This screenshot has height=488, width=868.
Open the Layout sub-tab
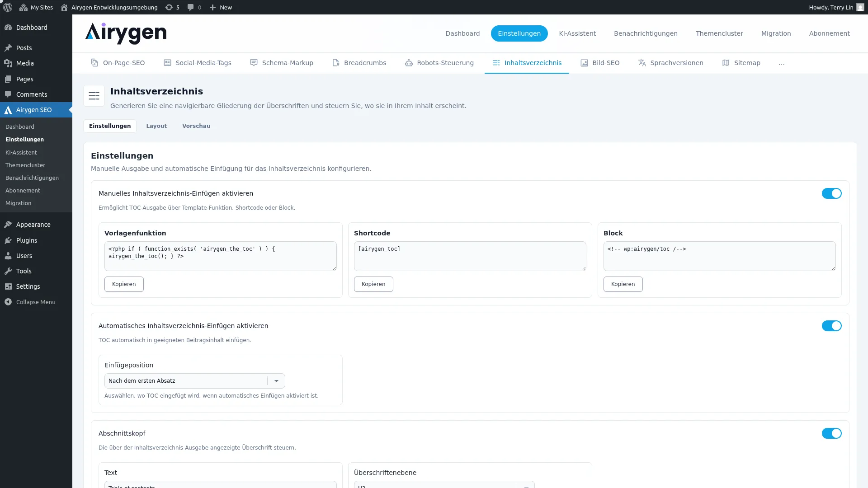click(x=156, y=126)
